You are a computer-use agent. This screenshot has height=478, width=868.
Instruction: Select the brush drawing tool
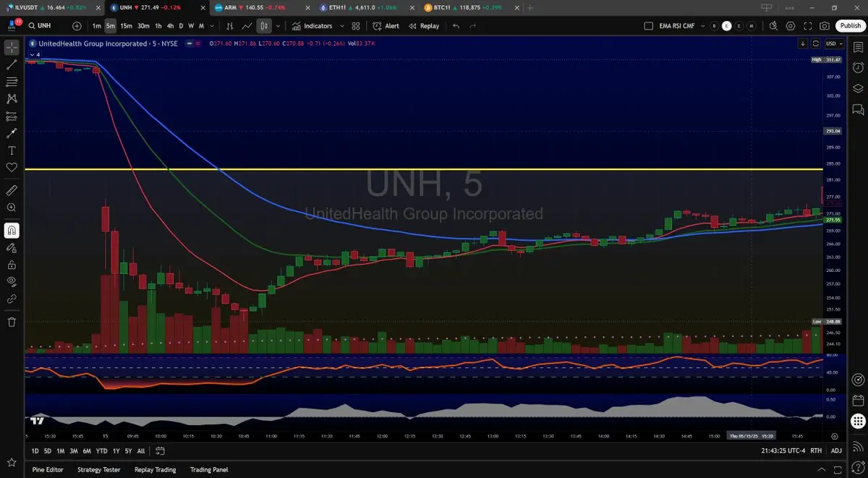12,133
